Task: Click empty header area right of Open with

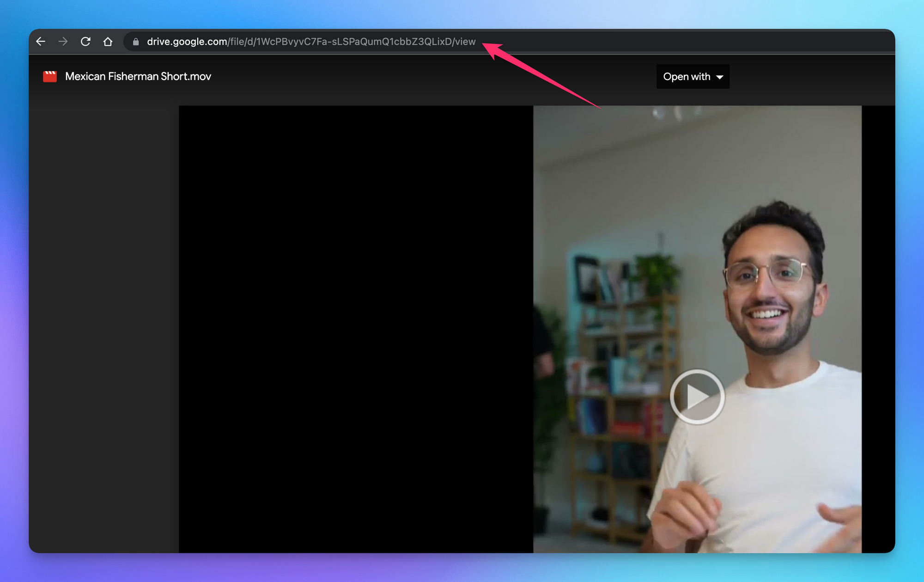Action: click(x=813, y=77)
